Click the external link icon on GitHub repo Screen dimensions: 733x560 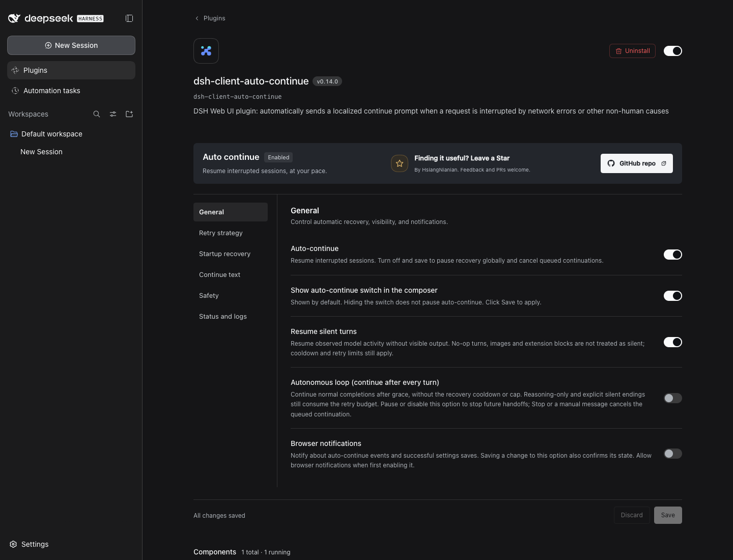tap(664, 163)
